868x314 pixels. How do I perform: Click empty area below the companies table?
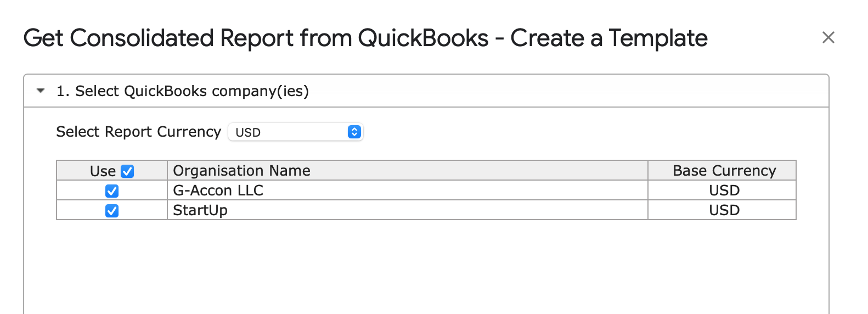click(x=426, y=266)
